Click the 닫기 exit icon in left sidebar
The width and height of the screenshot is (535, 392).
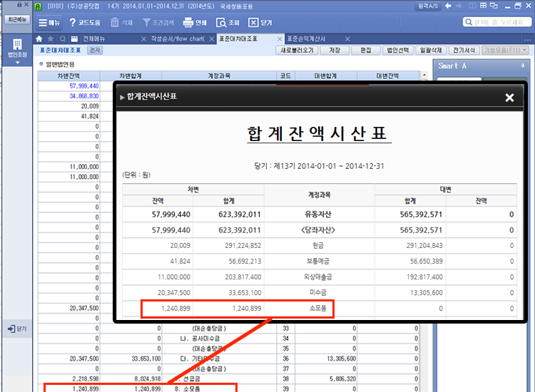click(17, 329)
